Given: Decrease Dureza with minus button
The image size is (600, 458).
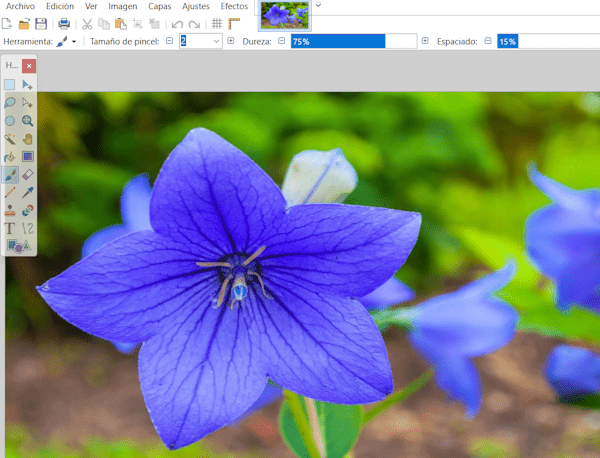Looking at the screenshot, I should pyautogui.click(x=282, y=41).
